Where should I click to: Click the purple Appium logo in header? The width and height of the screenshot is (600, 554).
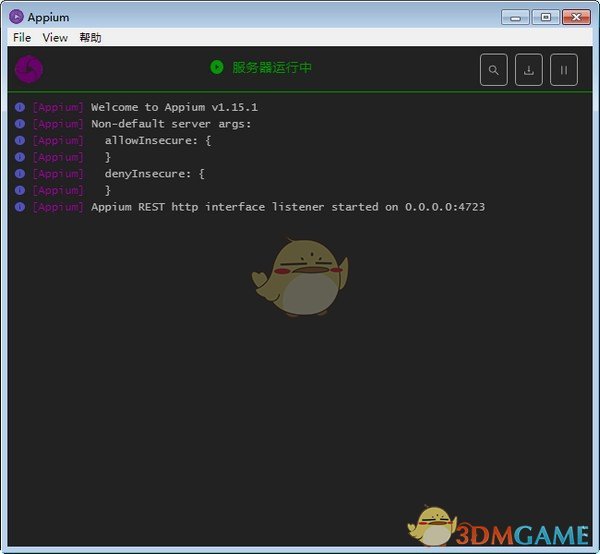[x=29, y=69]
